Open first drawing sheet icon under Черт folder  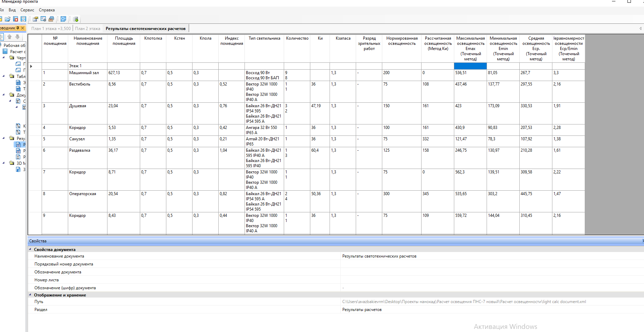(18, 64)
